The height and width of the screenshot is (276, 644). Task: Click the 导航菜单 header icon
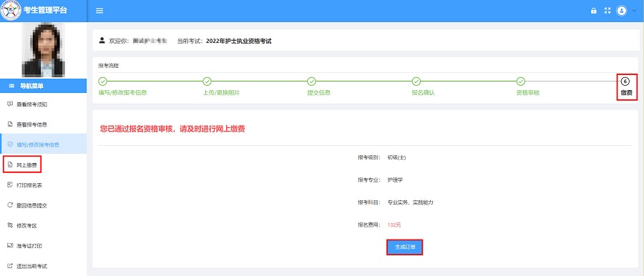click(x=12, y=86)
